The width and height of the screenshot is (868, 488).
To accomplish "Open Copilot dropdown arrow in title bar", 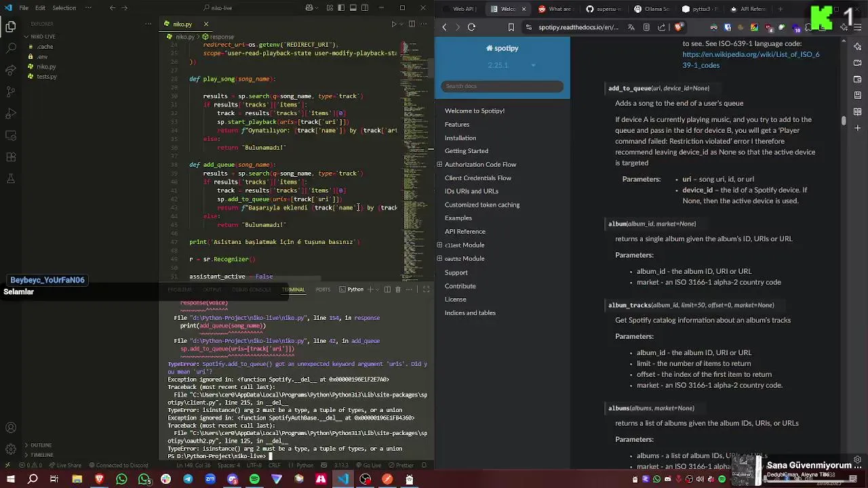I will pyautogui.click(x=317, y=8).
